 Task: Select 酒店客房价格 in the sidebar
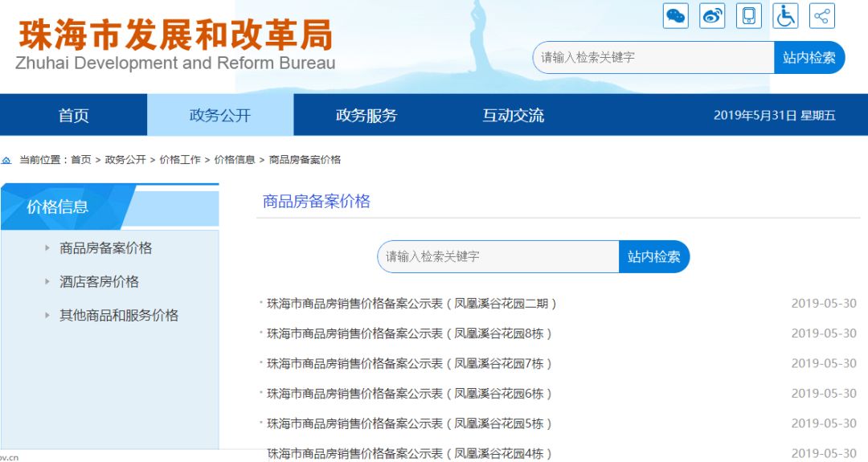[99, 282]
